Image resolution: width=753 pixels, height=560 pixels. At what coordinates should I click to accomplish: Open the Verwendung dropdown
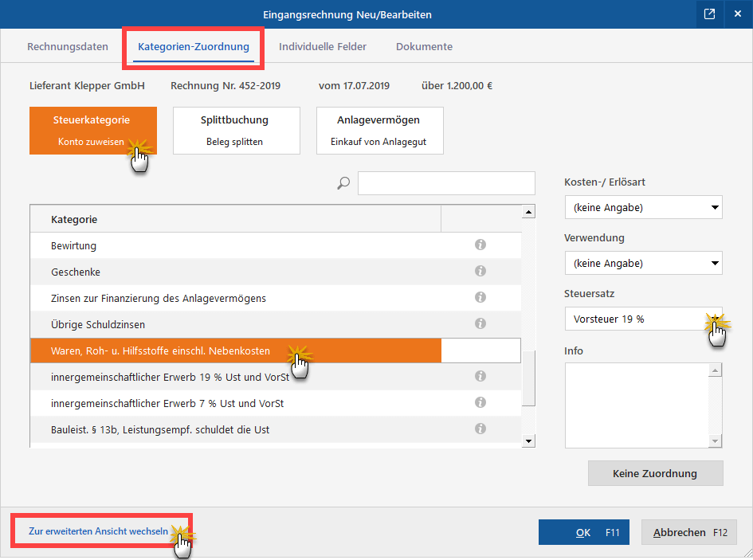644,263
